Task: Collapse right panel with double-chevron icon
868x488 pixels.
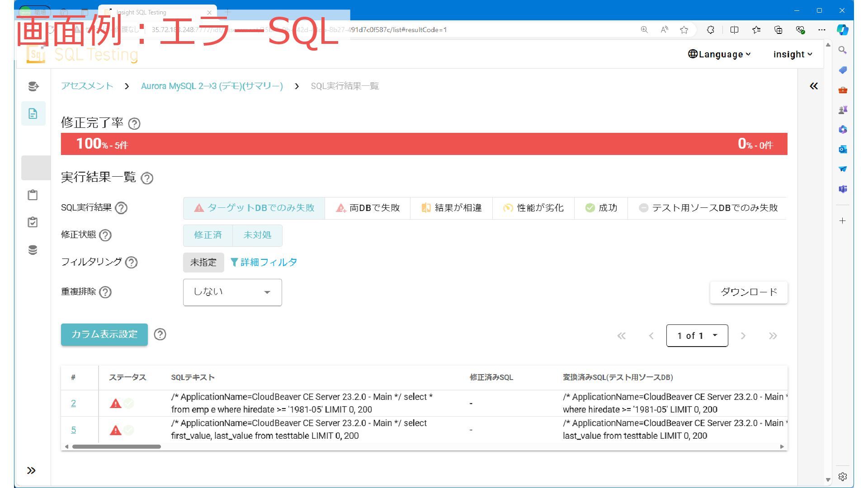Action: tap(814, 86)
